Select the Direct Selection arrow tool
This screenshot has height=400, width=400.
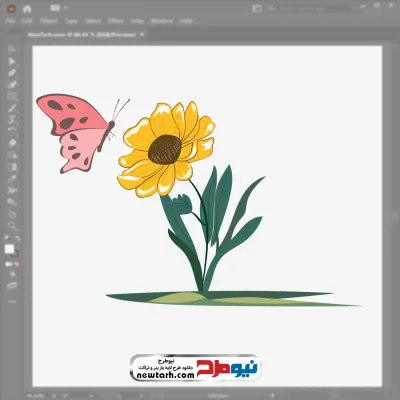(12, 61)
